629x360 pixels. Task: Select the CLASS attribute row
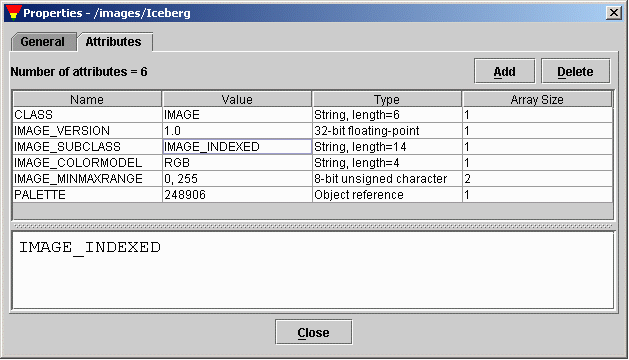tap(313, 115)
